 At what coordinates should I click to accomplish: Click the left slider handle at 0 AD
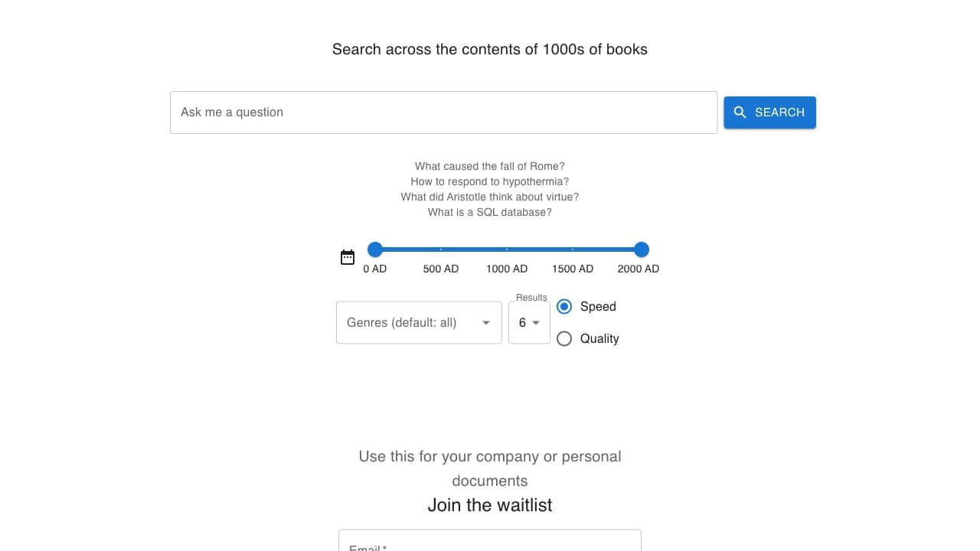(x=374, y=249)
